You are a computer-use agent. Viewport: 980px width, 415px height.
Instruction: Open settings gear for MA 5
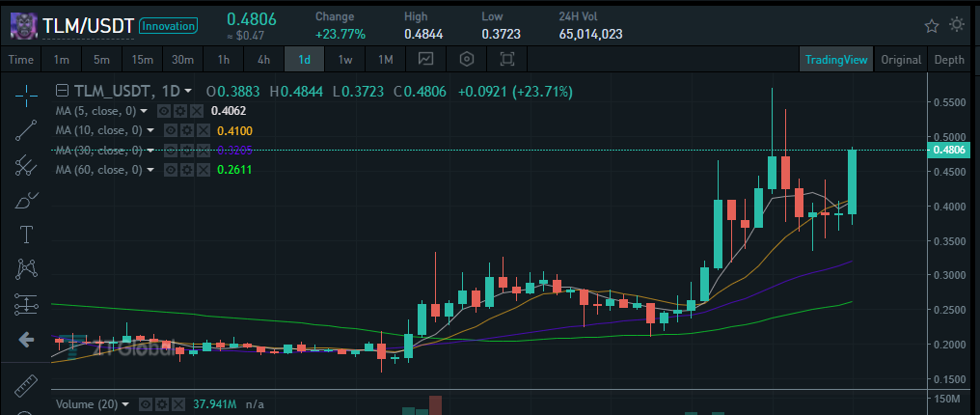[x=180, y=111]
